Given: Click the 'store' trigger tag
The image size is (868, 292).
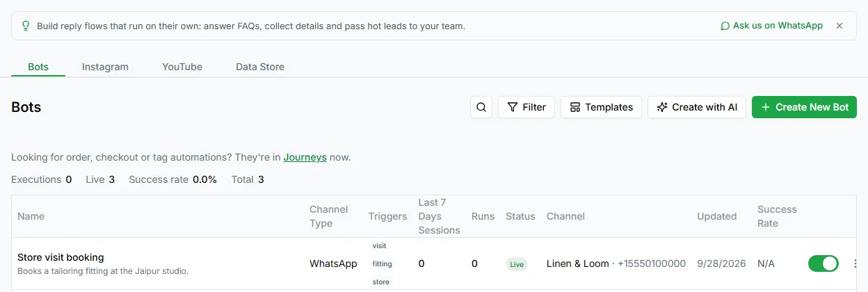Looking at the screenshot, I should [x=380, y=282].
